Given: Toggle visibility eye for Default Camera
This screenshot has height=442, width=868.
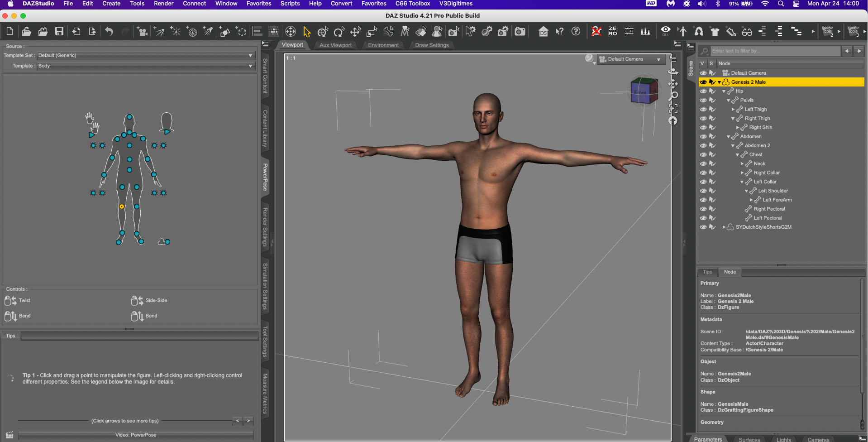Looking at the screenshot, I should point(703,73).
